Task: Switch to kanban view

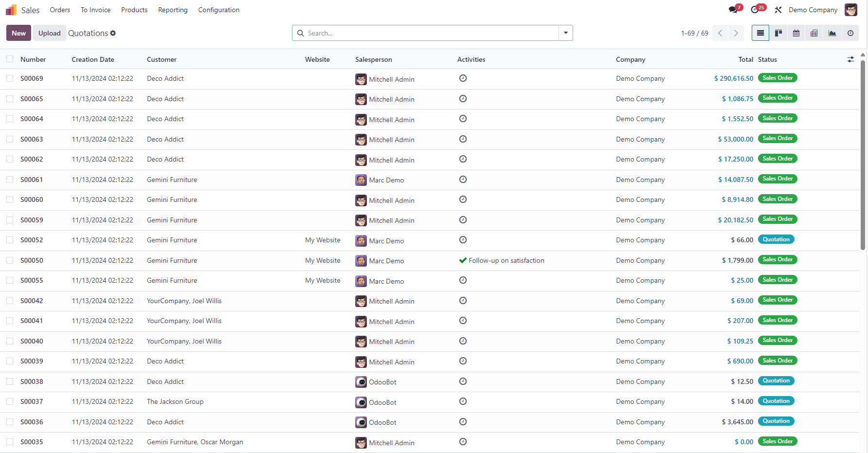Action: click(x=778, y=33)
